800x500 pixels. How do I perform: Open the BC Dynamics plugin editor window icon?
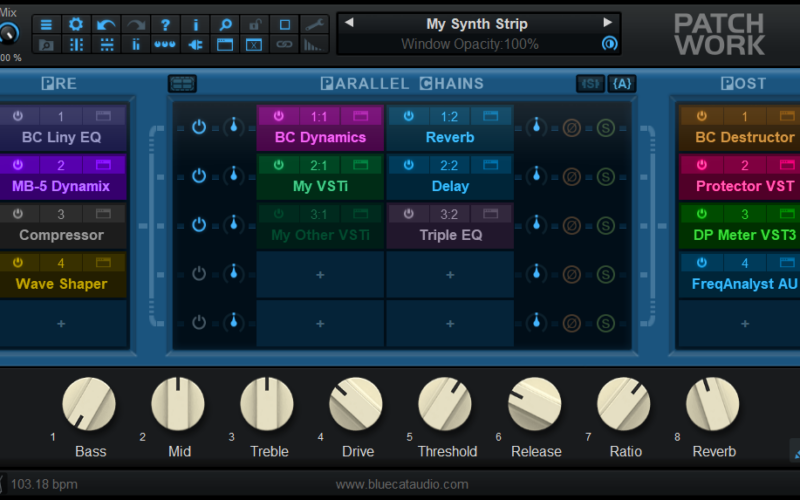click(362, 116)
